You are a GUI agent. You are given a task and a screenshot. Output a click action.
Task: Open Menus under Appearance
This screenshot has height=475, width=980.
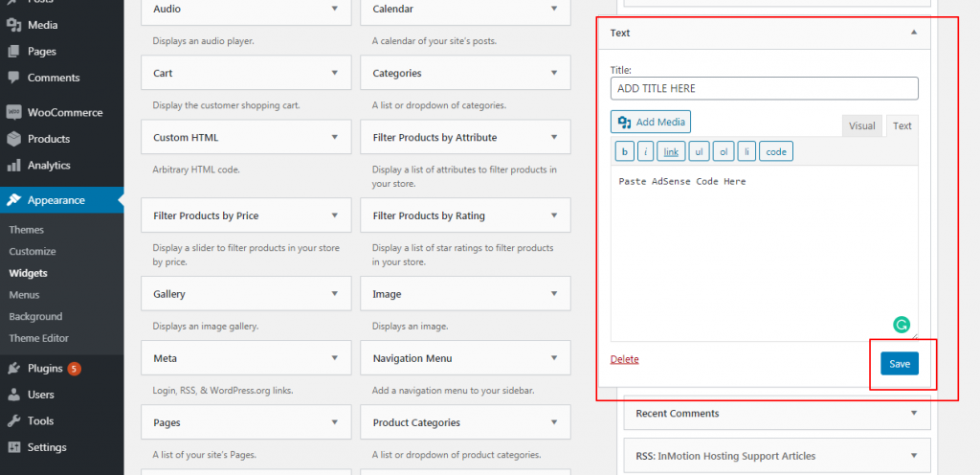[23, 295]
